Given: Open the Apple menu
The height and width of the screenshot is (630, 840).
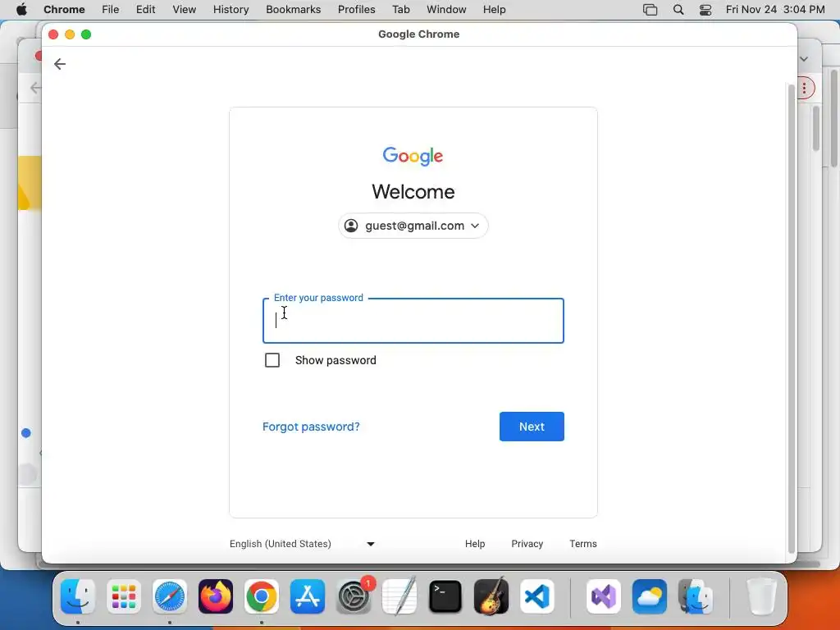Looking at the screenshot, I should pos(21,9).
